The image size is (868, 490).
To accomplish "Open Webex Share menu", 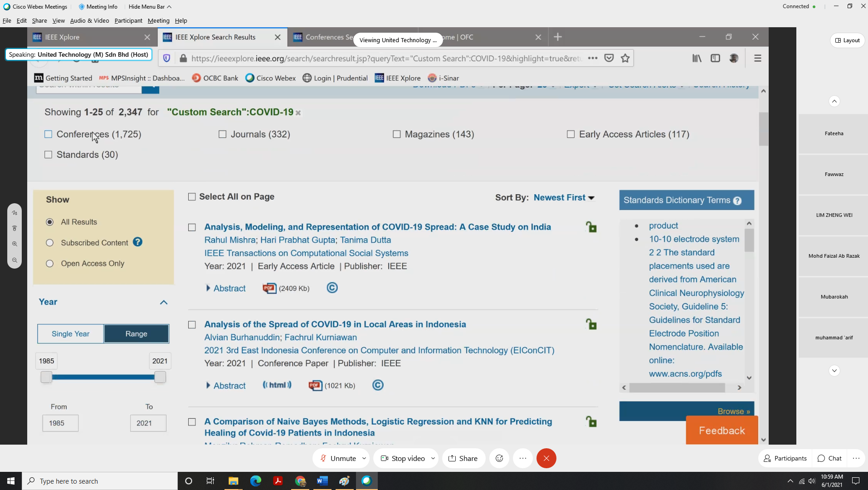I will coord(39,20).
